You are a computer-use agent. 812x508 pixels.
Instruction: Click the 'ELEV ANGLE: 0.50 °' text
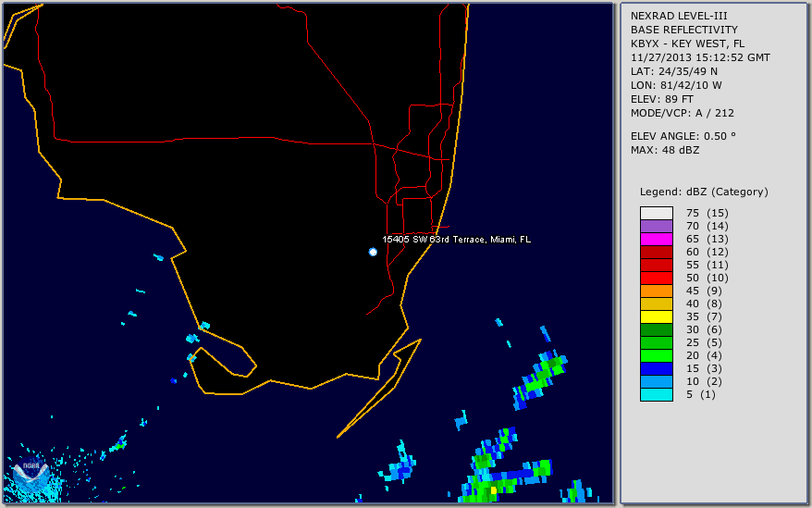683,136
